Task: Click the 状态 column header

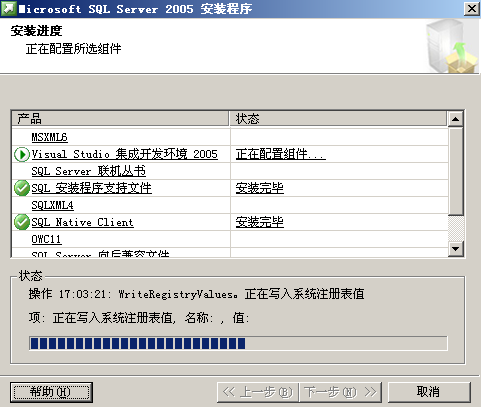Action: click(x=338, y=119)
